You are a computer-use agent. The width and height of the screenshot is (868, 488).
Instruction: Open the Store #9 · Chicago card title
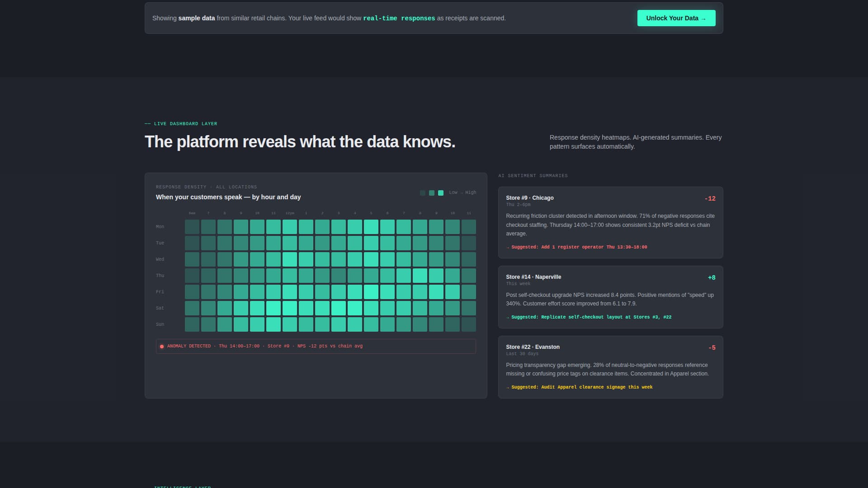point(529,198)
